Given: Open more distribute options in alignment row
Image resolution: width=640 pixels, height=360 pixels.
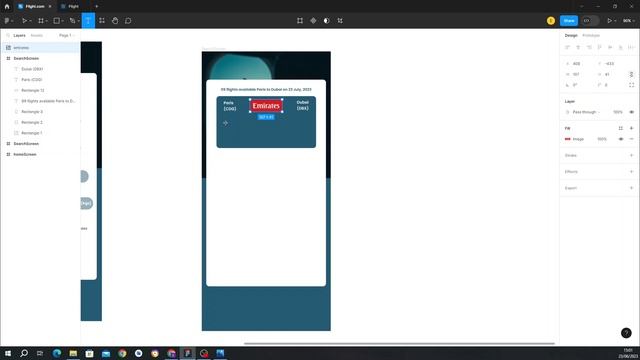Looking at the screenshot, I should click(x=631, y=47).
